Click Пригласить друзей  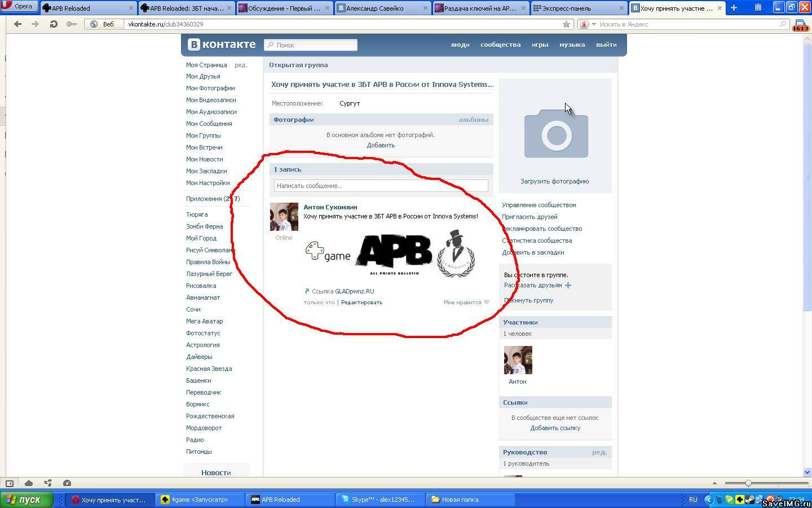[529, 217]
